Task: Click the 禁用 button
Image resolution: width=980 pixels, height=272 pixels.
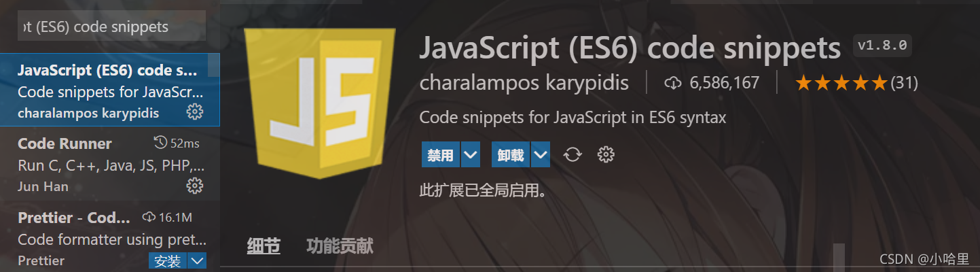Action: click(441, 155)
